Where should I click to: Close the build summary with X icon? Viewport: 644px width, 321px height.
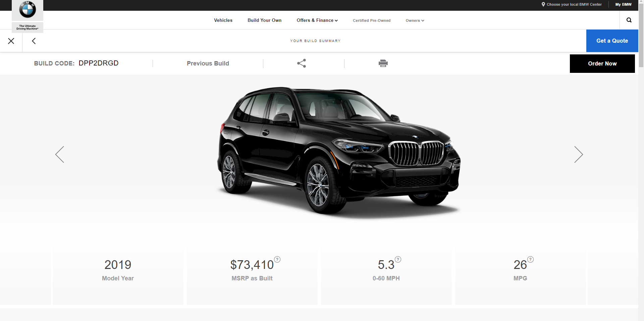[11, 41]
